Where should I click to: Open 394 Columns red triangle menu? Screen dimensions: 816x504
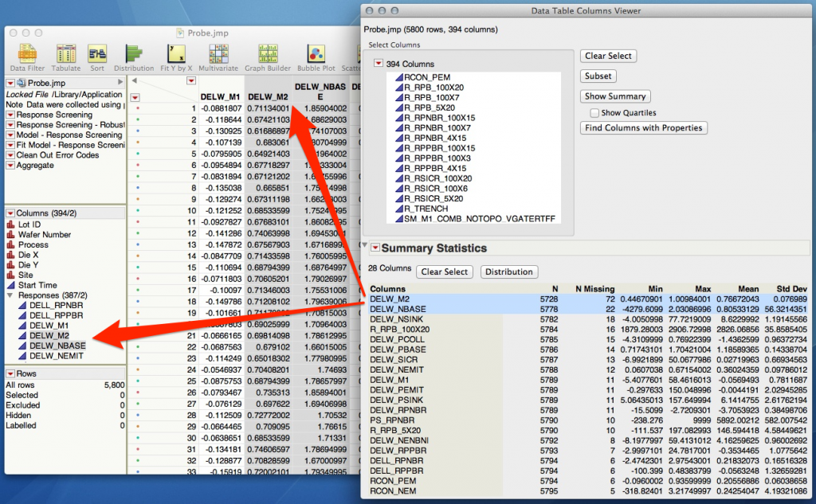click(379, 64)
